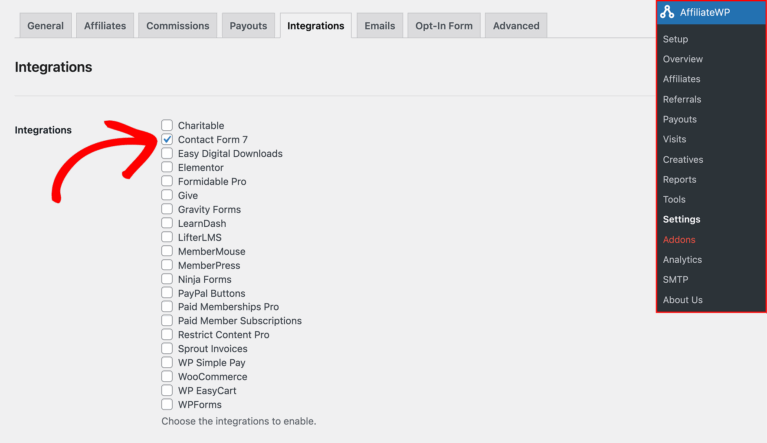Go to the Commissions tab
The width and height of the screenshot is (767, 443).
178,25
